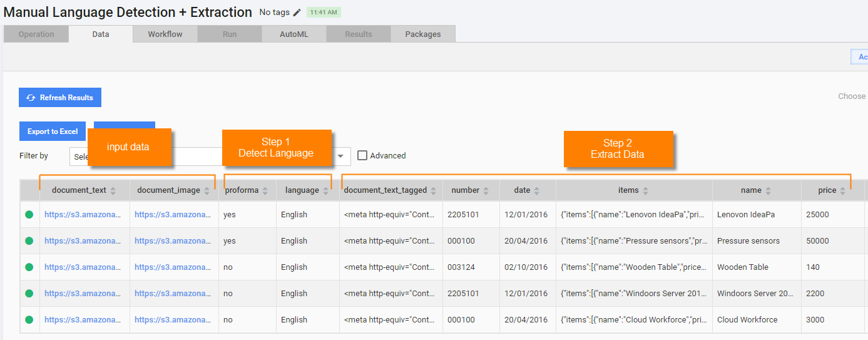Screen dimensions: 868x340
Task: Open document_image link in Wooden Table row
Action: tap(173, 267)
